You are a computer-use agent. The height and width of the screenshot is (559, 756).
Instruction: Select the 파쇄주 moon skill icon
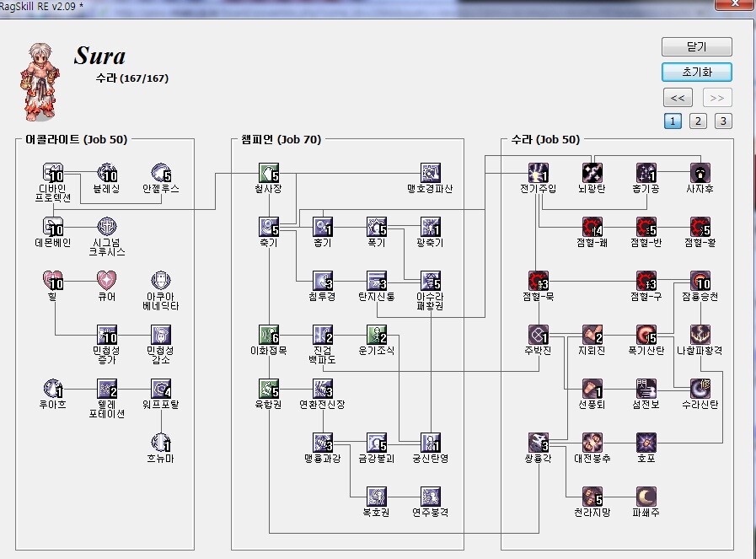point(646,496)
